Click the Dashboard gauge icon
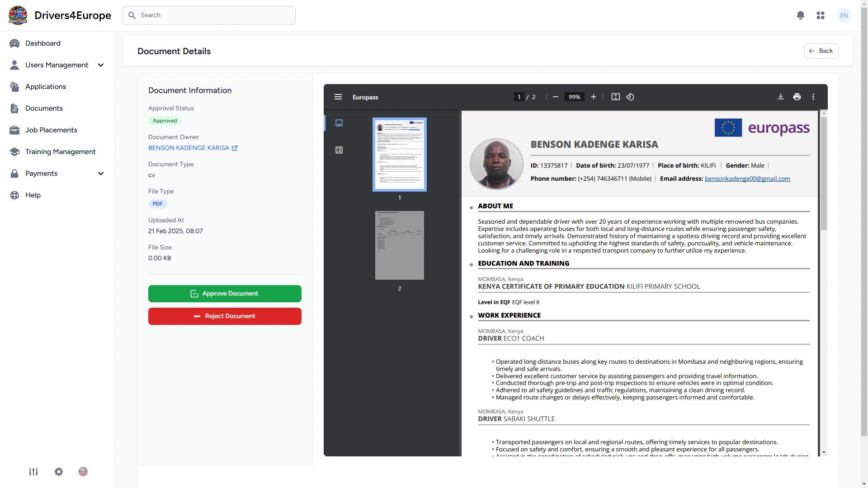This screenshot has width=868, height=488. coord(14,43)
